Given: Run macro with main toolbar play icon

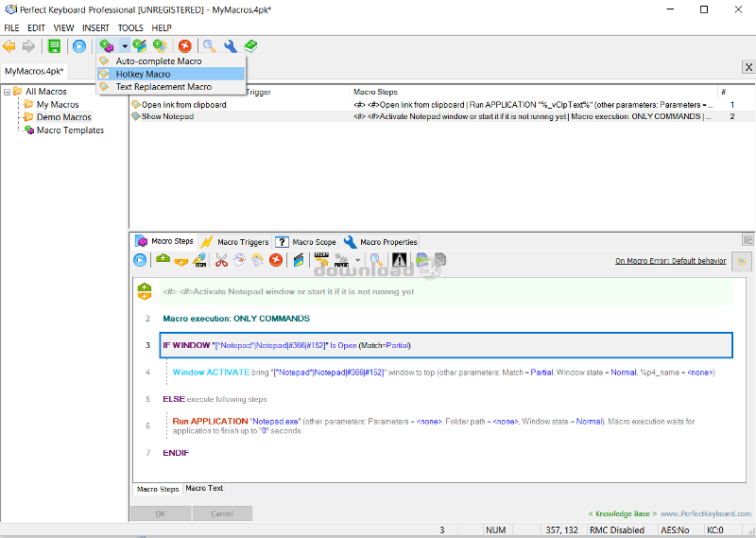Looking at the screenshot, I should point(79,46).
